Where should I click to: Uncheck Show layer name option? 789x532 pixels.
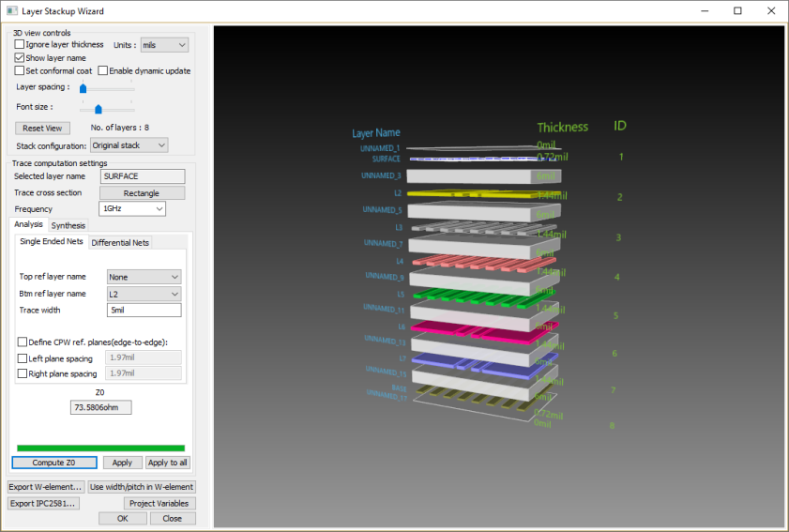click(20, 58)
